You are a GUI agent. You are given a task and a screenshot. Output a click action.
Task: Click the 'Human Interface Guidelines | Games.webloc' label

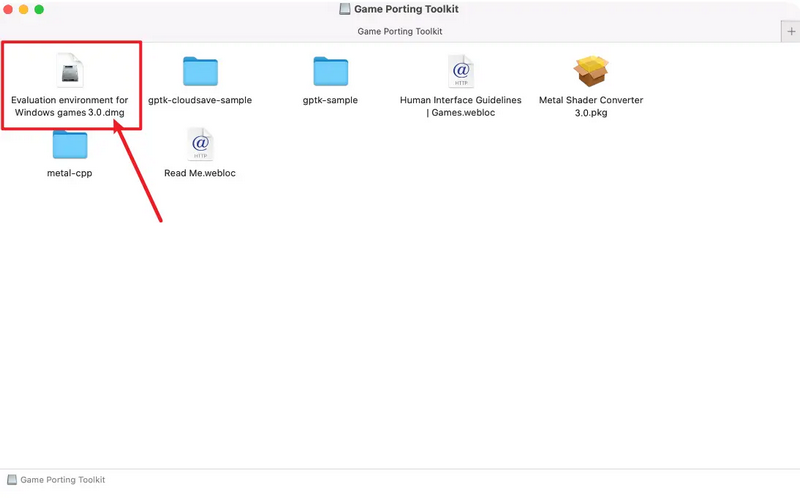461,106
